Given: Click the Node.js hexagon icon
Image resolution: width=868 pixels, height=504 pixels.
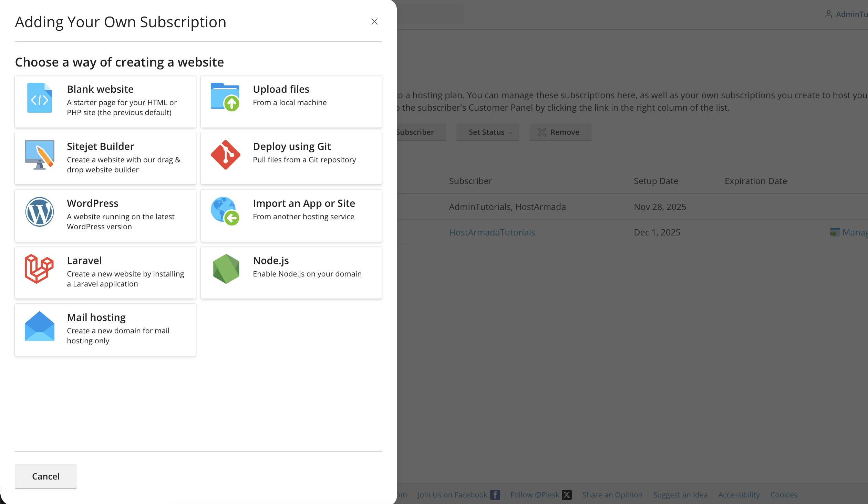Looking at the screenshot, I should pos(226,269).
